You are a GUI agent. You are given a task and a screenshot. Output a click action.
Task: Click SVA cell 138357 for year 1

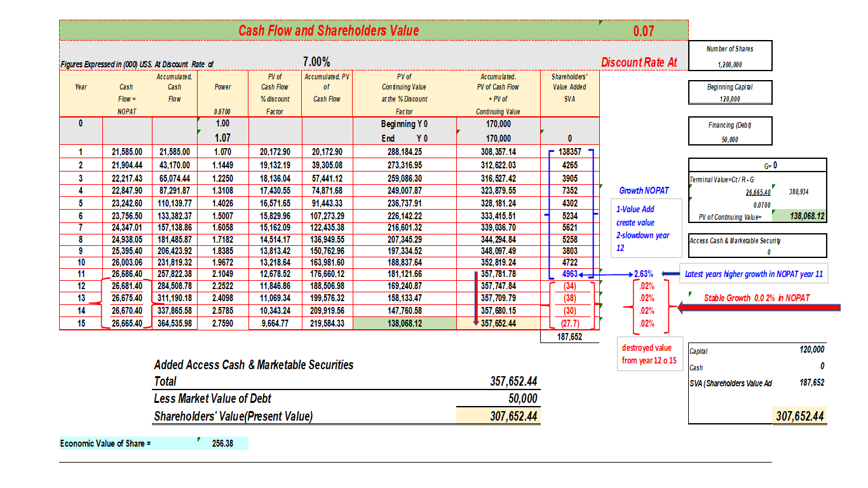click(569, 152)
